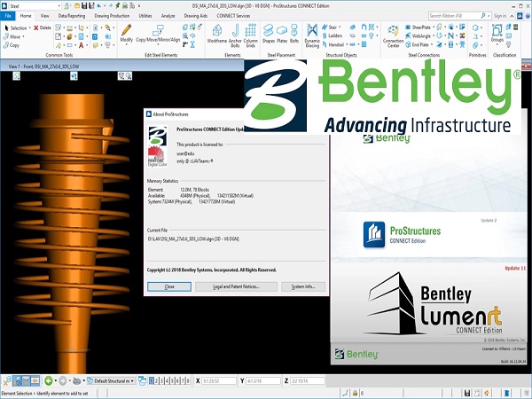The height and width of the screenshot is (399, 532).
Task: Open the File tab
Action: coord(8,16)
